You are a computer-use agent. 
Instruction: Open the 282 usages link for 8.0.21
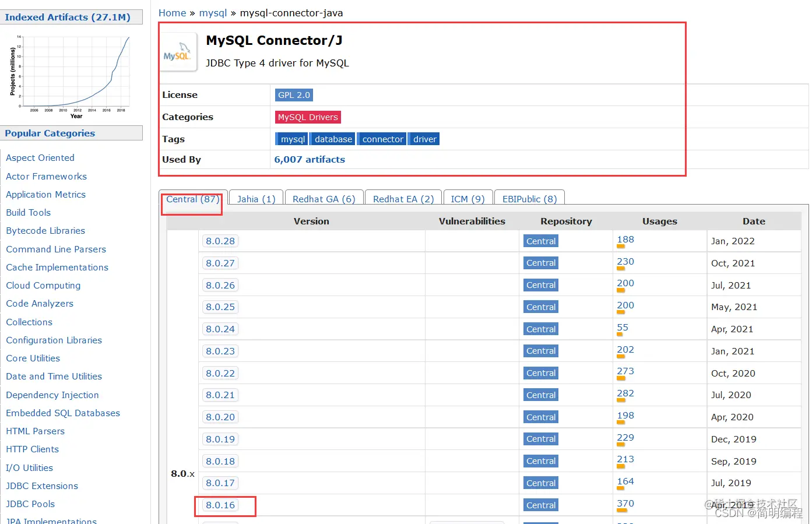625,393
